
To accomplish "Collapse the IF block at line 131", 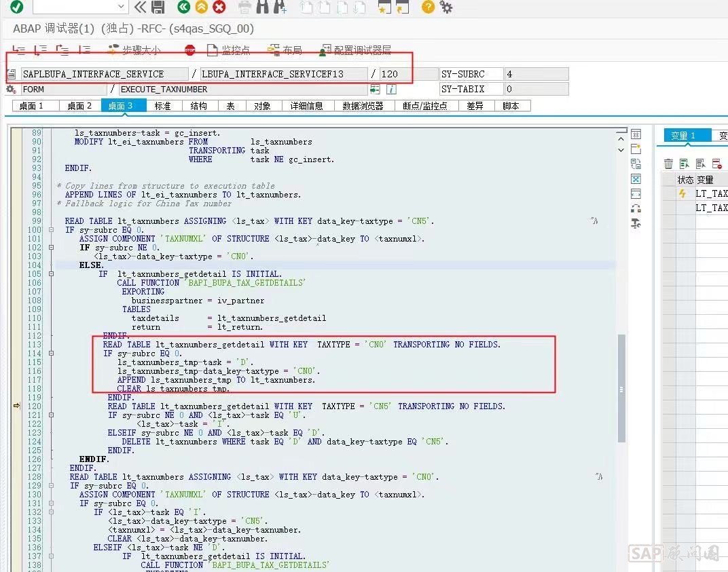I will click(x=51, y=503).
